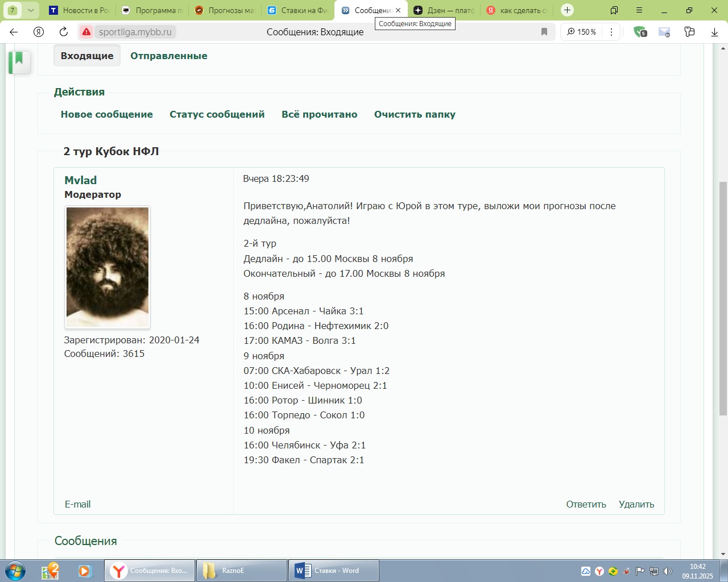The height and width of the screenshot is (582, 728).
Task: Click the green bookmark side panel icon
Action: tap(19, 61)
